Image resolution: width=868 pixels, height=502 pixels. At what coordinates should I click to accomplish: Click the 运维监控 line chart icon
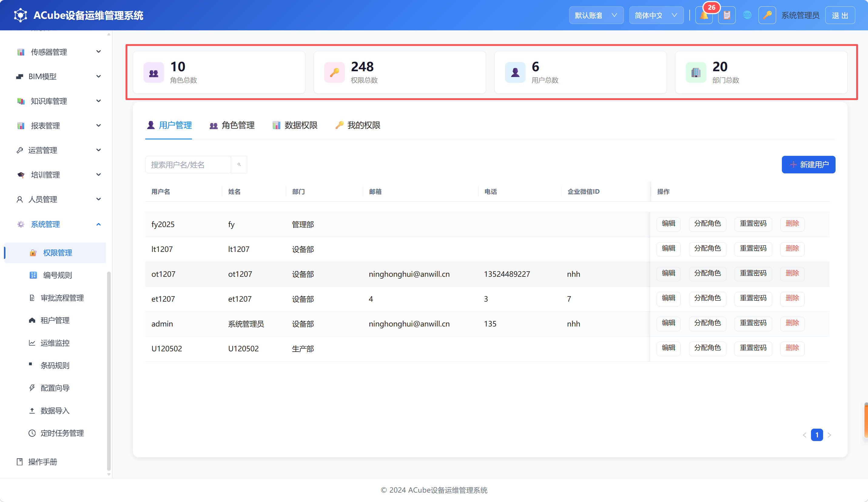[32, 343]
